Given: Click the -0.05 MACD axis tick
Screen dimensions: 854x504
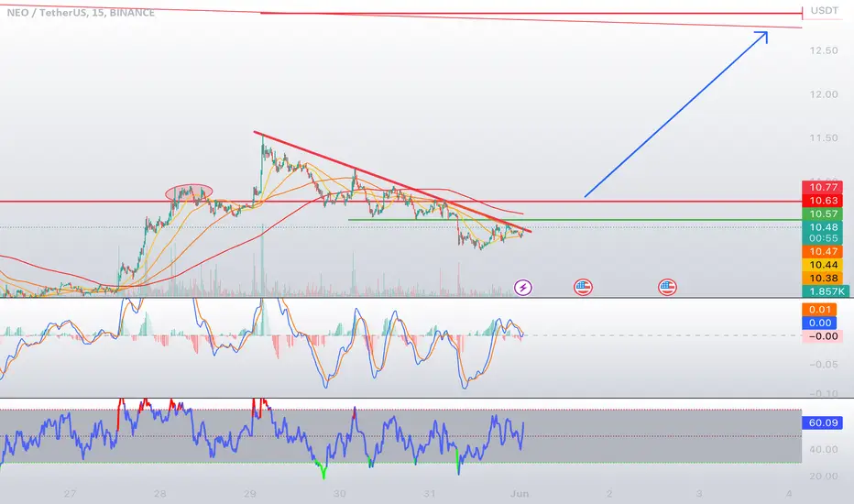Looking at the screenshot, I should 824,364.
